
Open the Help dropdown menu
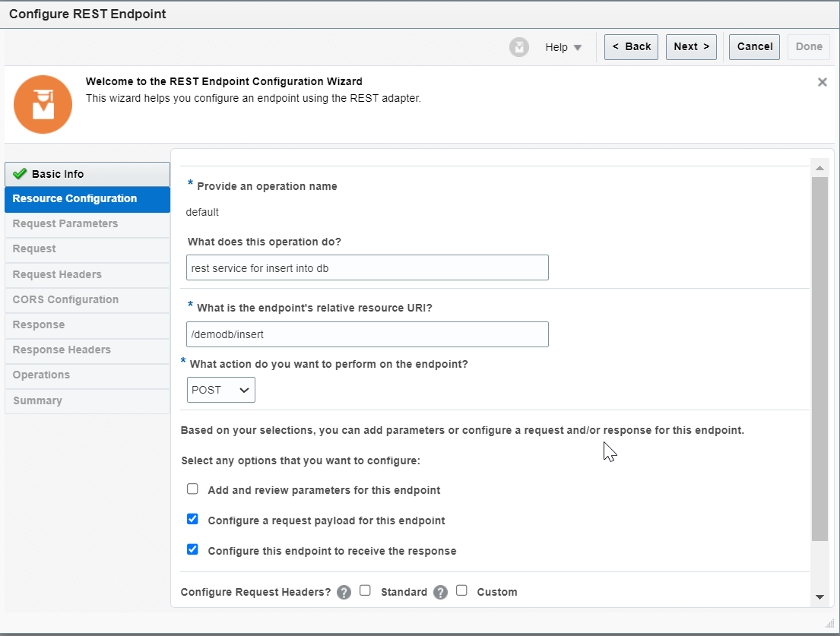tap(563, 46)
